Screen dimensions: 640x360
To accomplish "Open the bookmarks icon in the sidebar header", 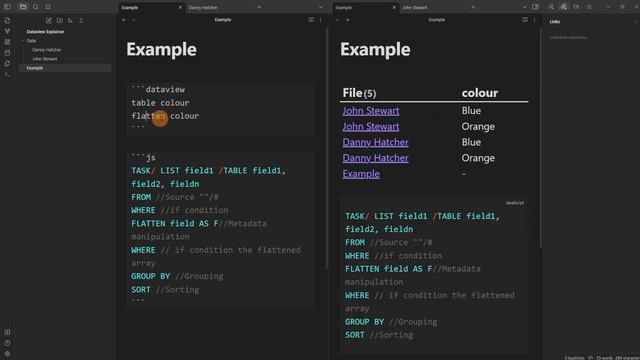I will (48, 7).
